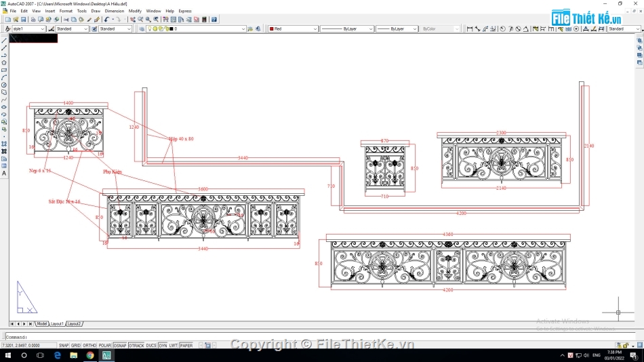
Task: Open Chrome from the Windows taskbar
Action: coord(90,355)
